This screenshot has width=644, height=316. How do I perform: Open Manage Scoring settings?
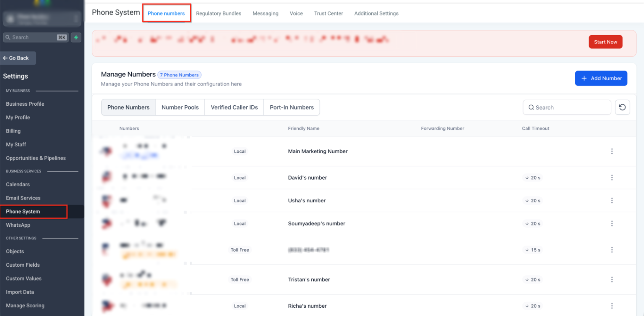point(25,306)
